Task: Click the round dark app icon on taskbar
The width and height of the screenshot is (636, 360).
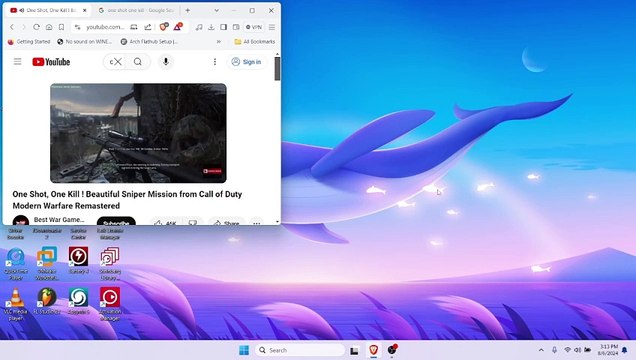Action: coord(392,349)
